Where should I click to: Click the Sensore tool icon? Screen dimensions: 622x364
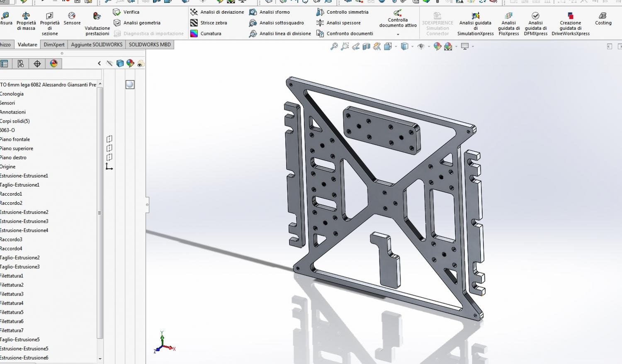coord(72,16)
